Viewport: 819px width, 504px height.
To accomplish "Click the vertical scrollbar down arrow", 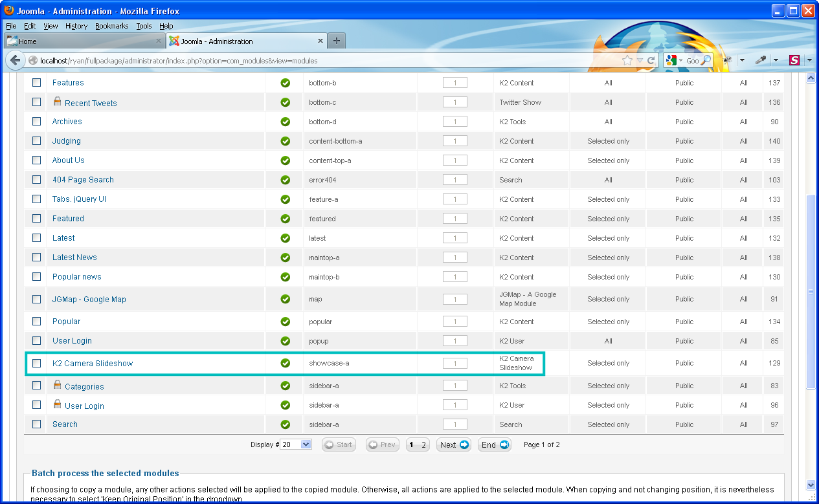I will tap(810, 485).
